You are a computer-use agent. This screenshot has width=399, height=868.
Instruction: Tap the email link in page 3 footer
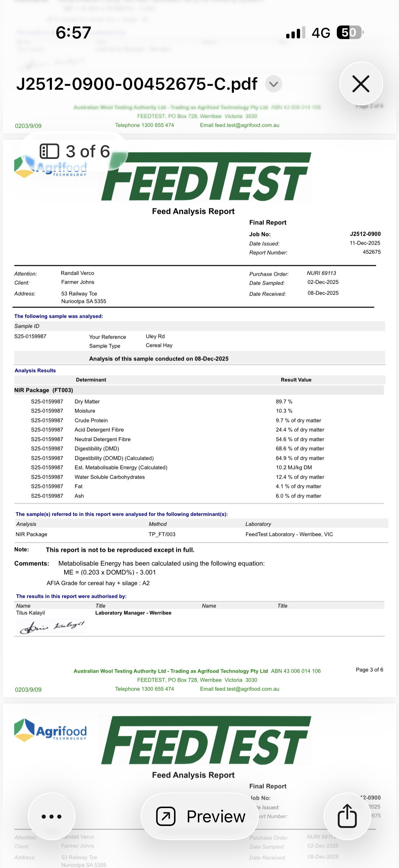pos(240,689)
